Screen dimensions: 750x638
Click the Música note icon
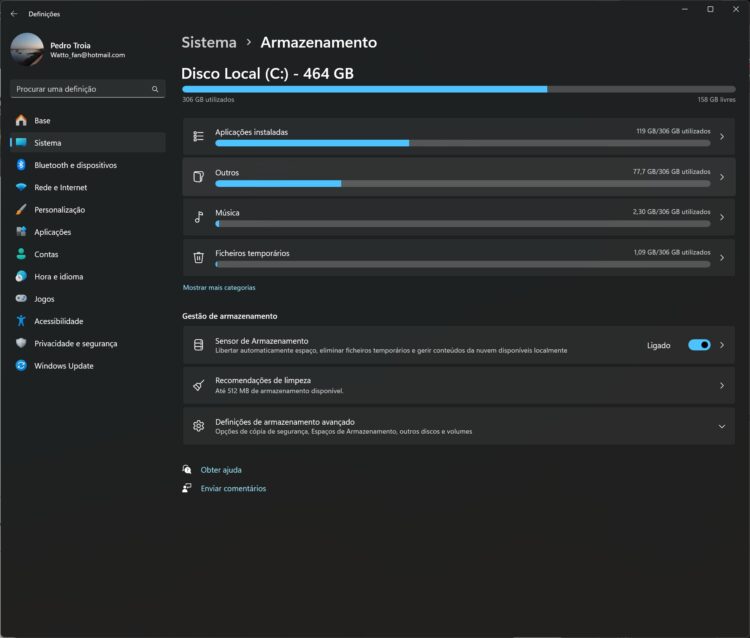click(x=198, y=216)
